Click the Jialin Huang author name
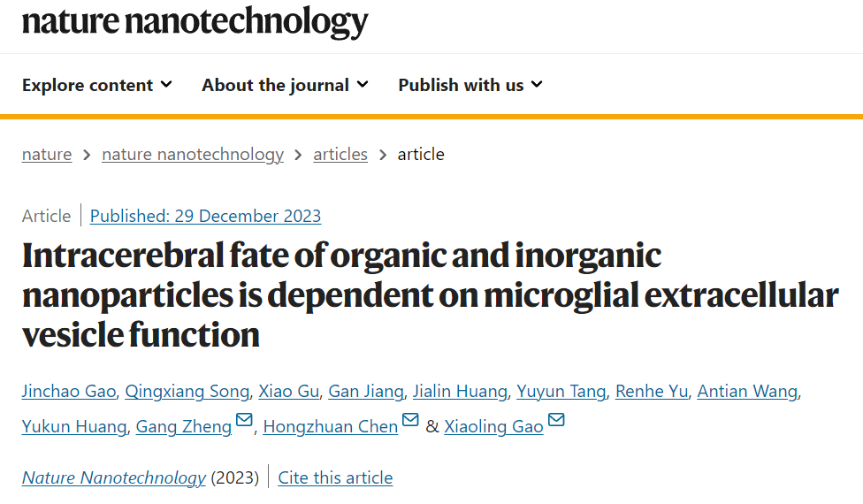The height and width of the screenshot is (504, 863). [x=460, y=391]
